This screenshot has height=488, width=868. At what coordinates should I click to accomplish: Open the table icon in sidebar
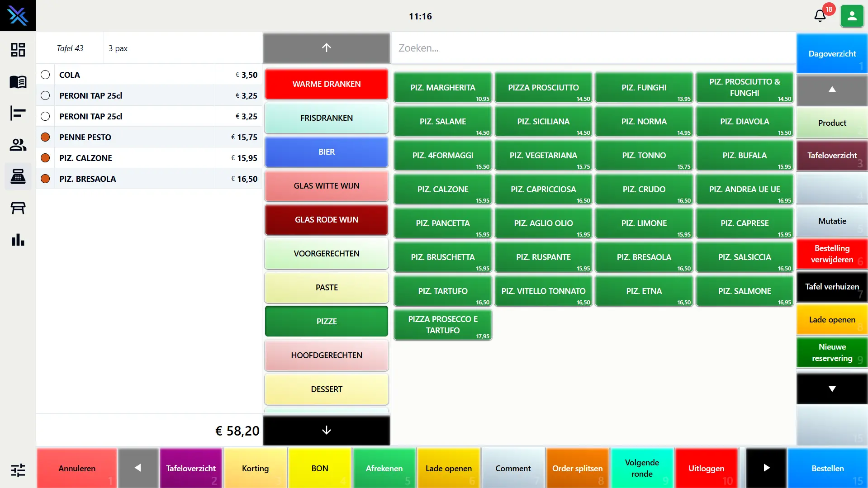pyautogui.click(x=18, y=208)
